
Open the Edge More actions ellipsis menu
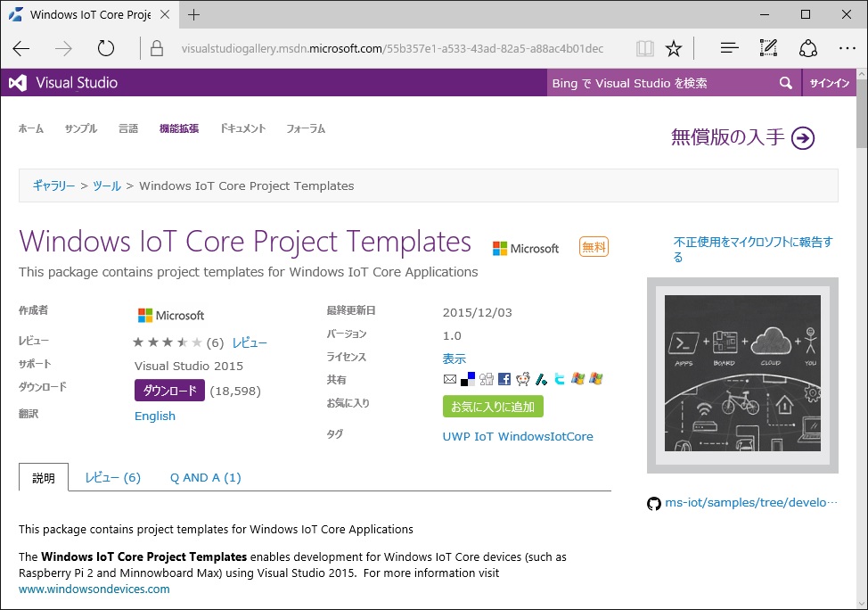point(847,48)
